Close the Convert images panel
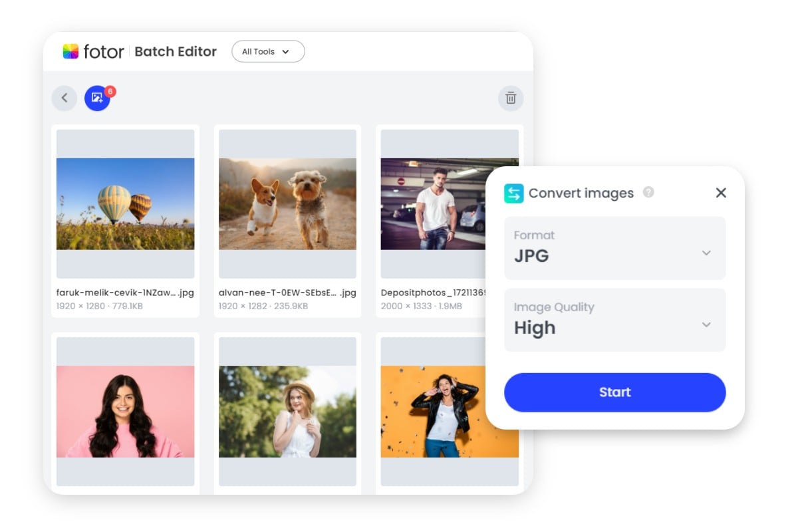798x532 pixels. click(x=721, y=193)
